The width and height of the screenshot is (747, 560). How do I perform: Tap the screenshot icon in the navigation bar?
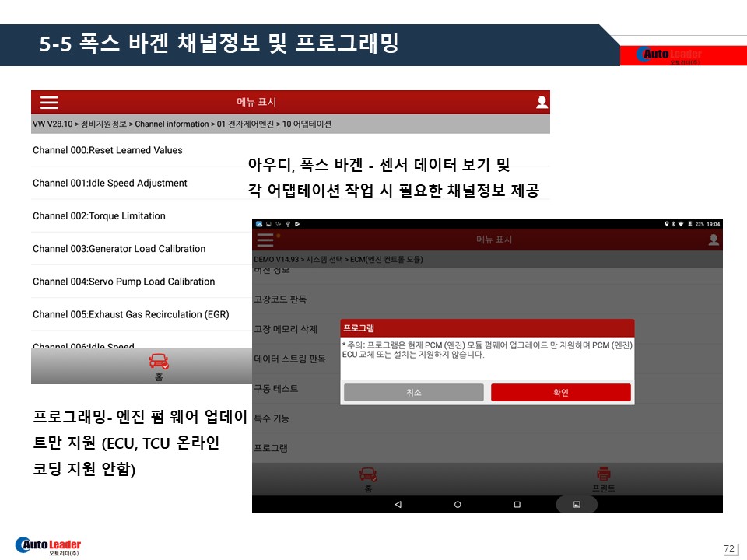577,504
